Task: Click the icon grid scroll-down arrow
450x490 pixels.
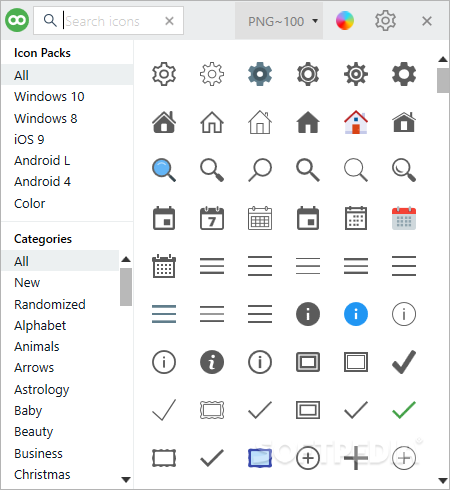Action: click(x=443, y=480)
